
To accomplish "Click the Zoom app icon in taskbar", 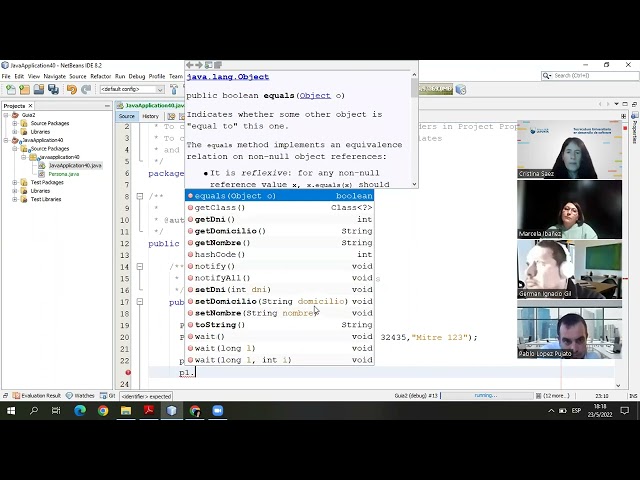I will tap(218, 410).
